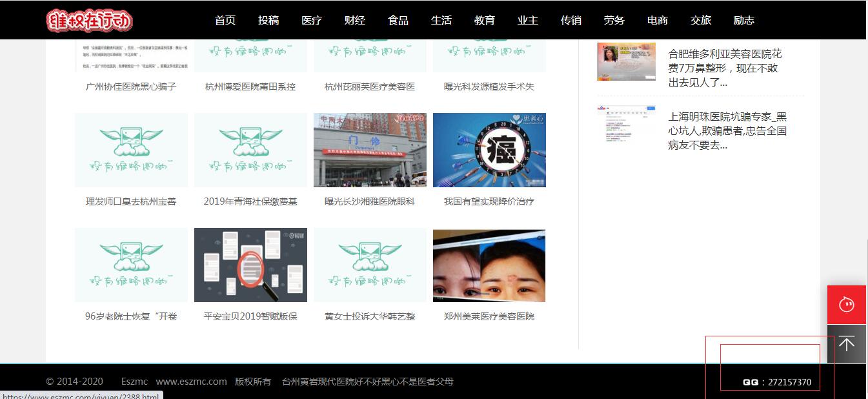Click the www.eszmc.com footer link

191,382
